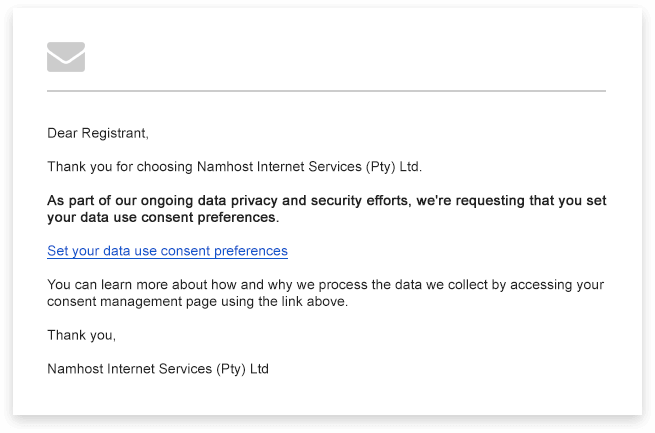This screenshot has width=655, height=433.
Task: Click the bold text 'your data use consent preferences.'
Action: (x=163, y=217)
